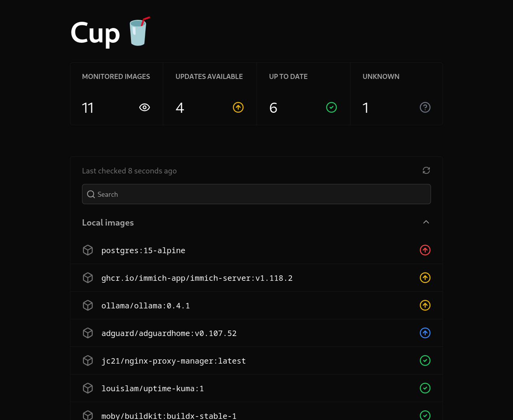This screenshot has height=420, width=513.
Task: Click the eye icon in Monitored Images card
Action: pos(145,107)
